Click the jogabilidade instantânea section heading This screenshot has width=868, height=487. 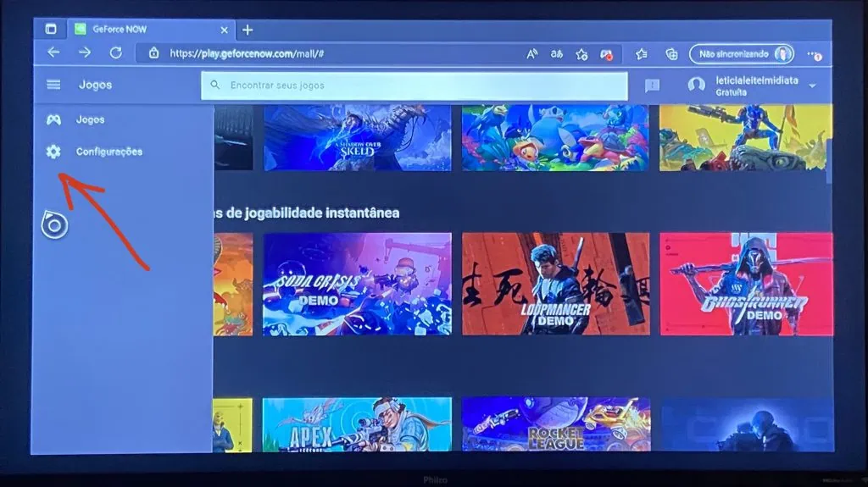(x=307, y=213)
